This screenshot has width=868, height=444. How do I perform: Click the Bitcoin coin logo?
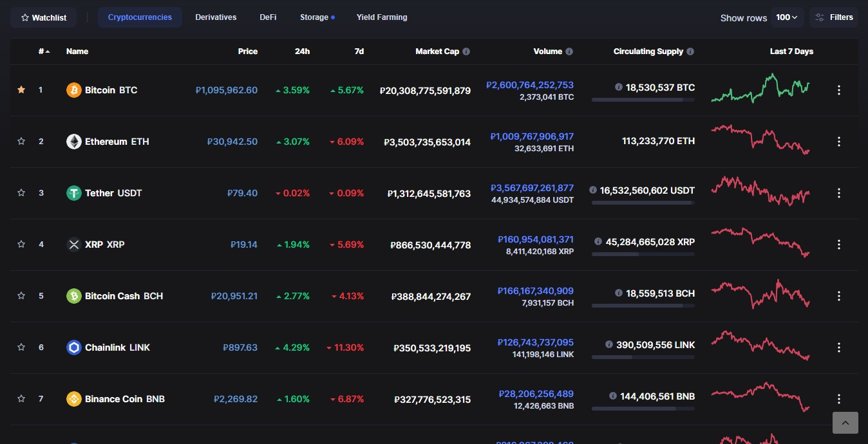pyautogui.click(x=74, y=90)
